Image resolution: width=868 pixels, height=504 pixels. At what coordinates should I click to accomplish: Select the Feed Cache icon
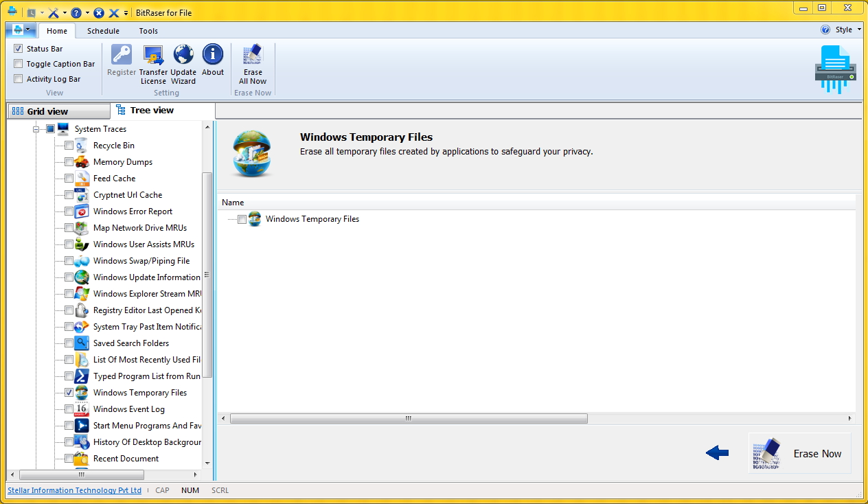[82, 178]
